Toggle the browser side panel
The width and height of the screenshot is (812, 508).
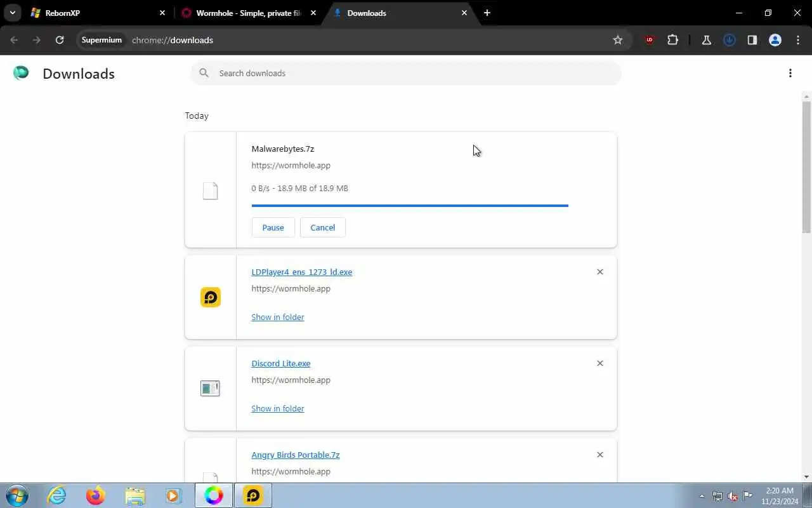coord(752,40)
